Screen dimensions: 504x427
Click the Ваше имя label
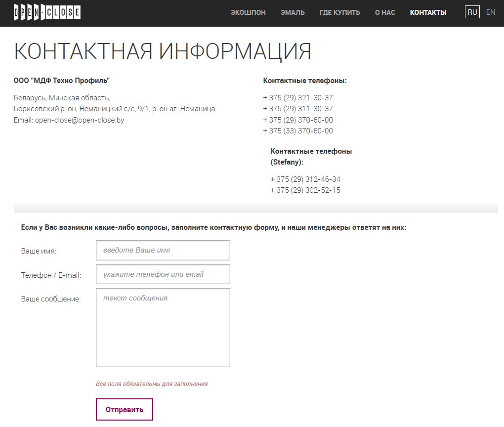[39, 251]
